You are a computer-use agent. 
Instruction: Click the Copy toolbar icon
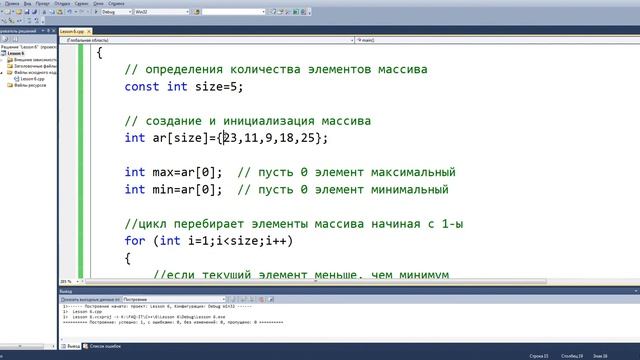pos(52,12)
